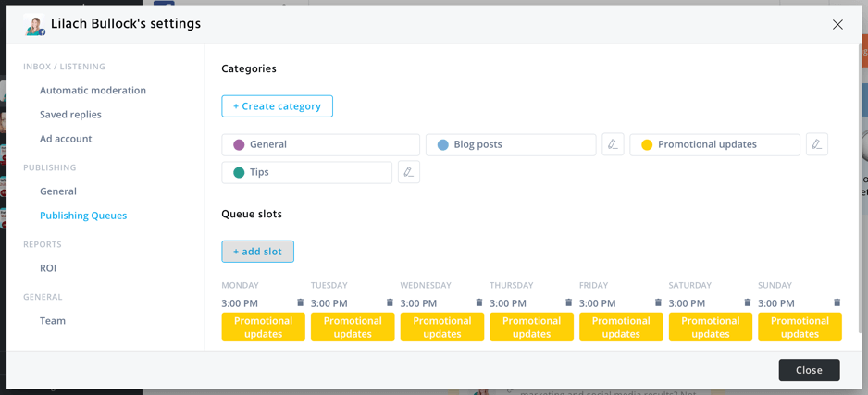Open Ad account settings
Viewport: 868px width, 395px height.
pyautogui.click(x=66, y=139)
